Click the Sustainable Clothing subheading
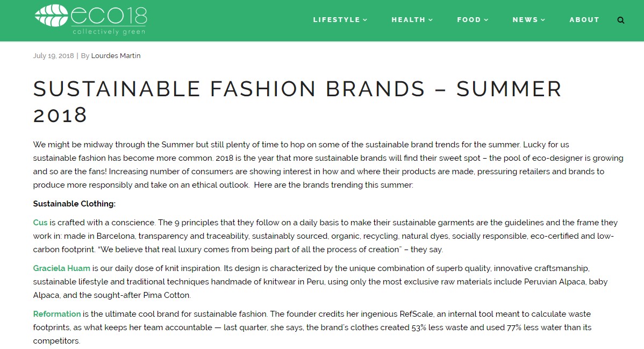 [x=74, y=204]
